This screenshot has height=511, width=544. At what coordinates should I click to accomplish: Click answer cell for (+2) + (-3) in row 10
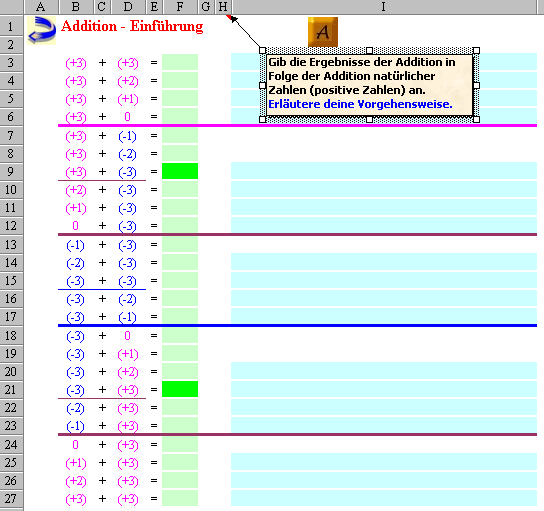(x=180, y=189)
